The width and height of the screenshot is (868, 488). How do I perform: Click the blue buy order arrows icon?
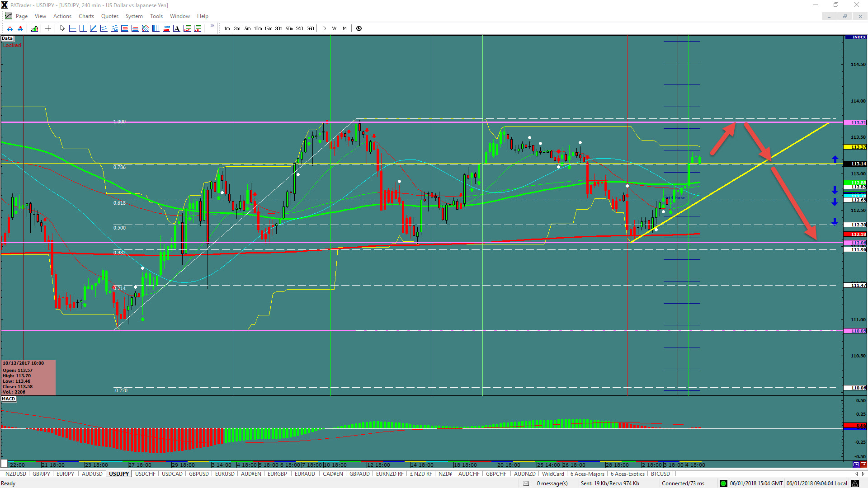point(20,28)
